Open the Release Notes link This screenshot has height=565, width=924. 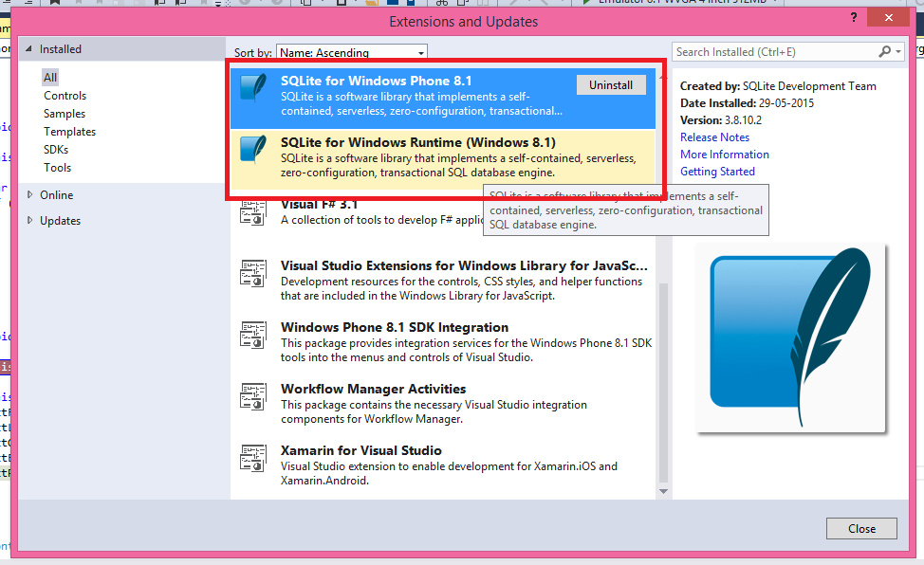(x=714, y=137)
